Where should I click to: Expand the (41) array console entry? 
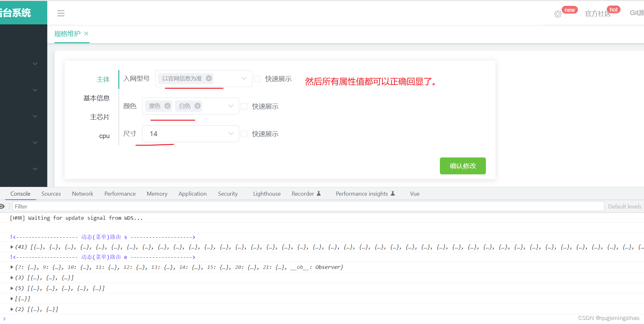pos(12,247)
